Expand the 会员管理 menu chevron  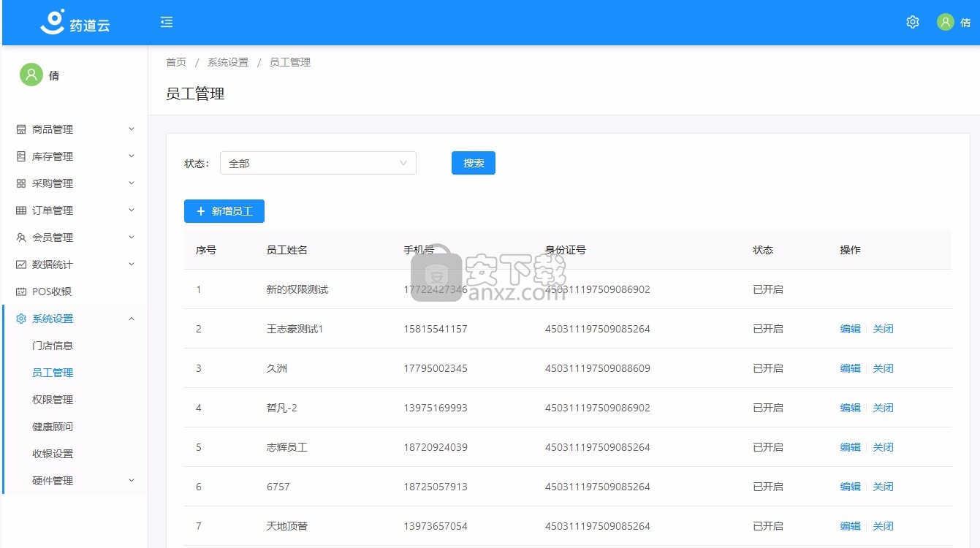[x=132, y=237]
